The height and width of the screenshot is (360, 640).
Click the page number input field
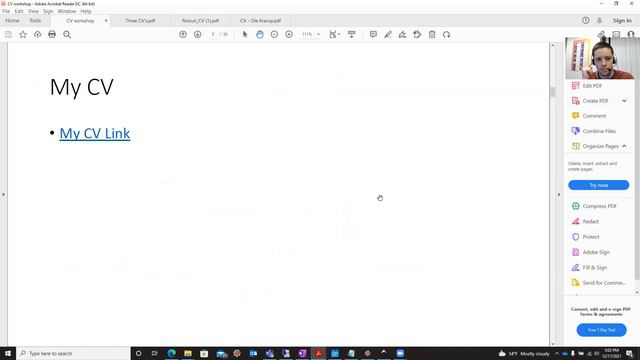coord(213,35)
